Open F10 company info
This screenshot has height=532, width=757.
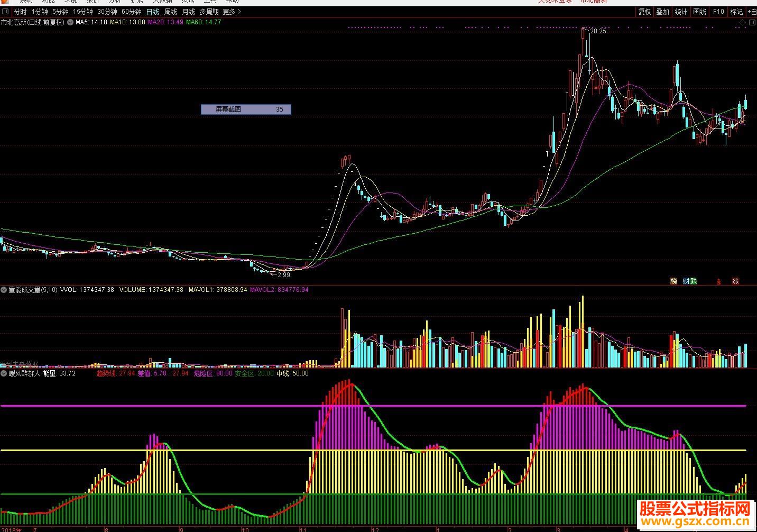[718, 12]
